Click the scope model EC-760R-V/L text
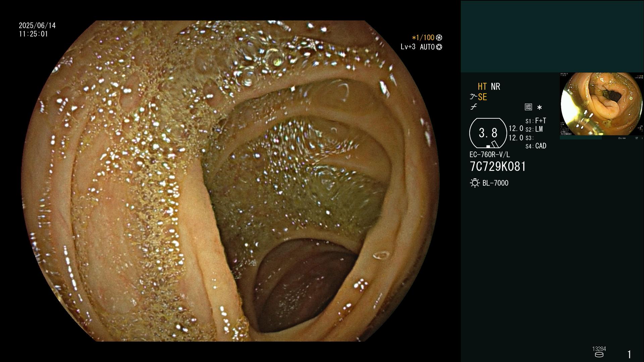 [490, 155]
